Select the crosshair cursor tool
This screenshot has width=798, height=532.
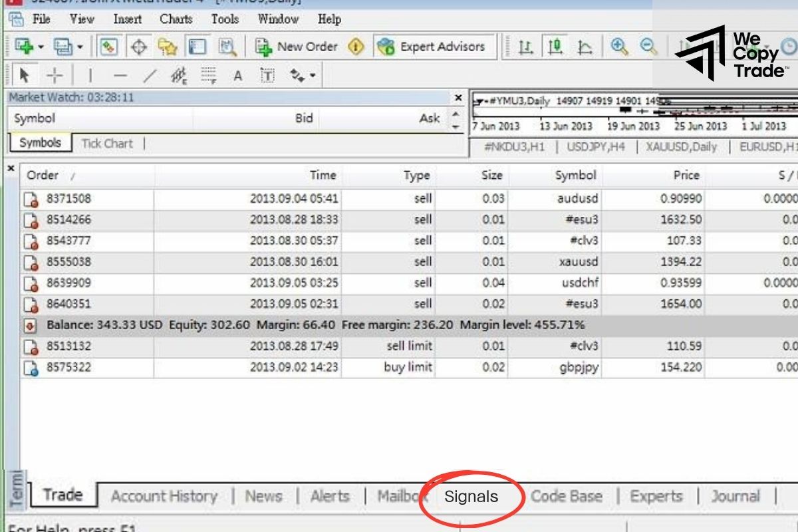coord(55,76)
